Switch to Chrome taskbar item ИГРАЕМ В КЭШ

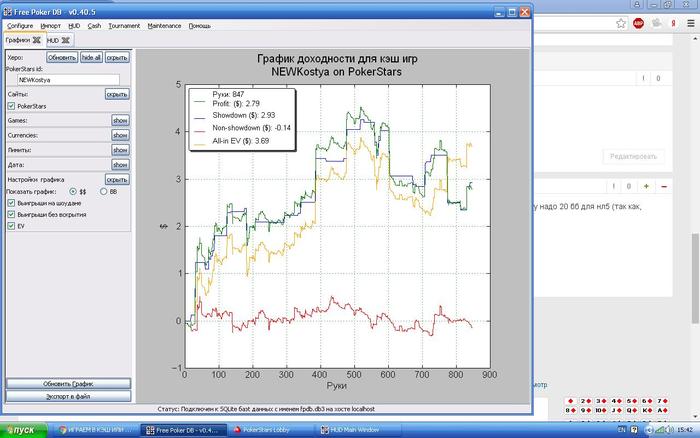click(x=96, y=430)
